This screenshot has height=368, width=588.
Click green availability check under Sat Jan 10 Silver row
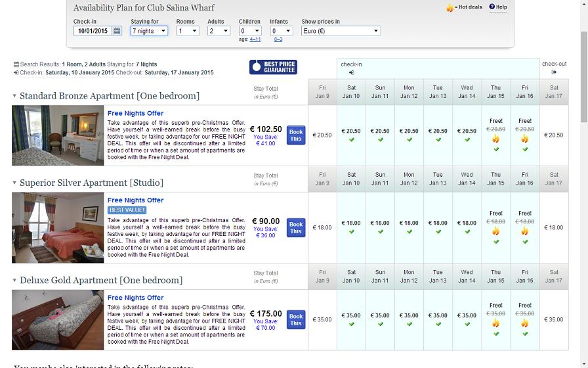[x=351, y=232]
